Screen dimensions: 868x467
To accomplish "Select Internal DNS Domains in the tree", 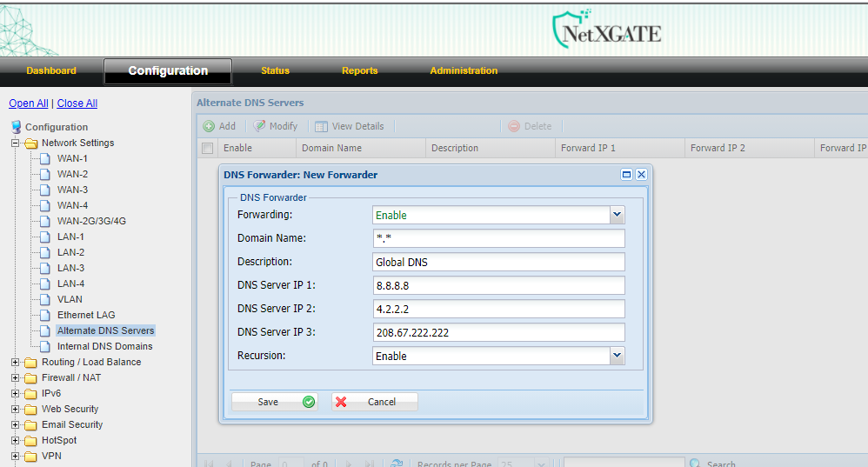I will [104, 346].
